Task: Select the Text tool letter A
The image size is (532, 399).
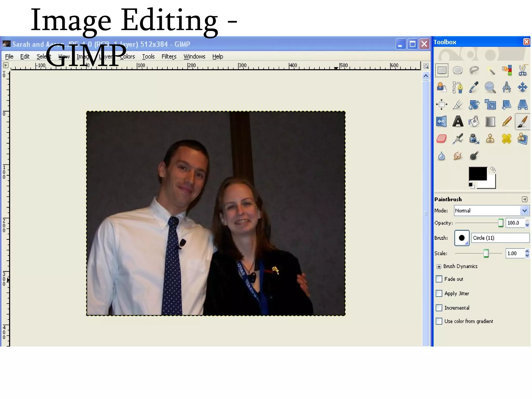Action: click(x=458, y=122)
